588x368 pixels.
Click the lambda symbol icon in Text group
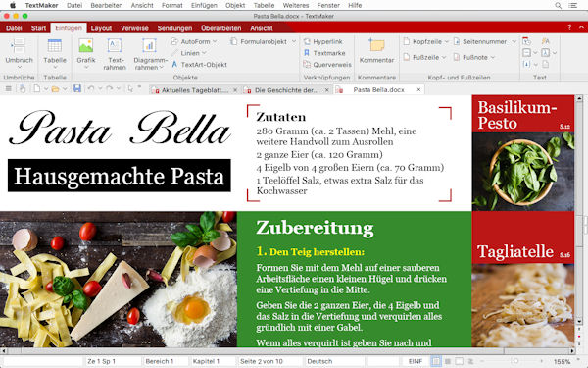(x=546, y=53)
